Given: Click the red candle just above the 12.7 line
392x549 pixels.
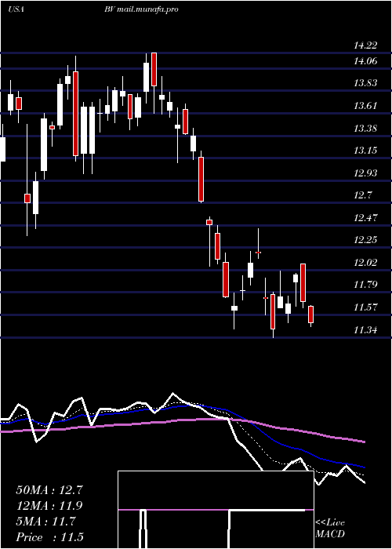Looking at the screenshot, I should tap(201, 180).
